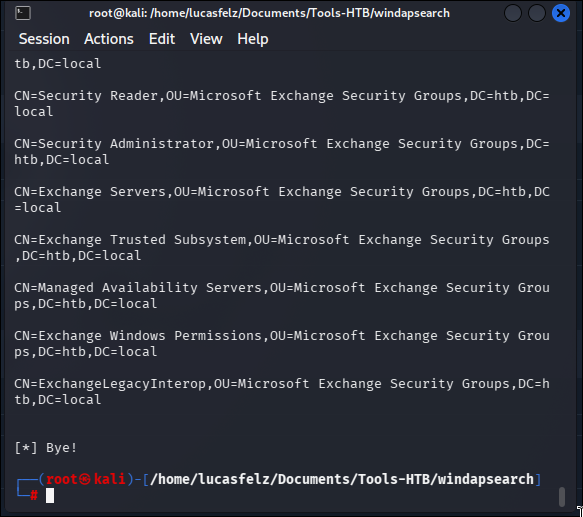The width and height of the screenshot is (583, 517).
Task: Open the Help menu
Action: 253,39
